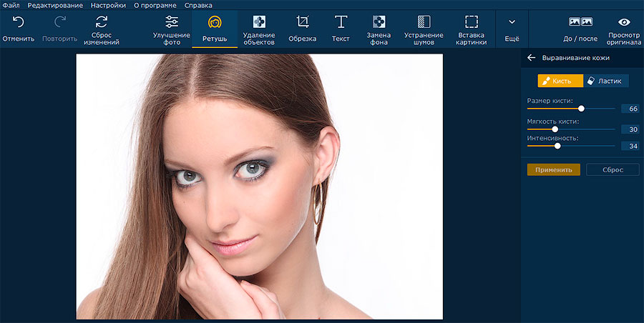Expand the Ещё more tools chevron
This screenshot has width=644, height=323.
pos(512,21)
